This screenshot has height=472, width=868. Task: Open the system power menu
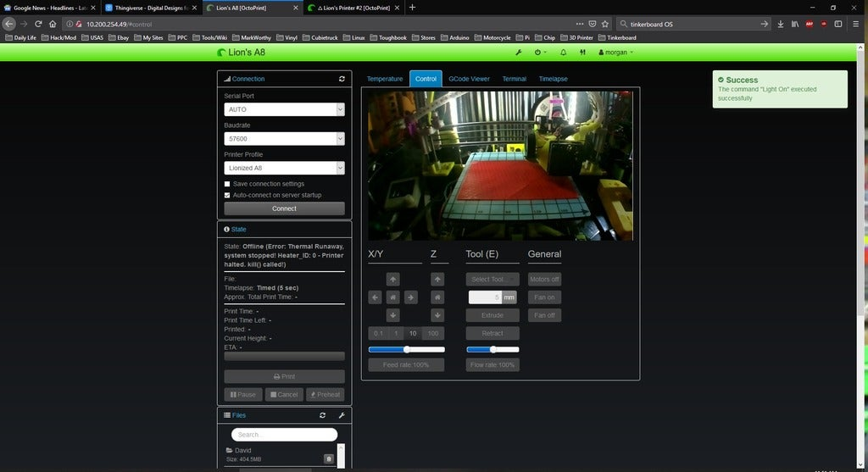539,53
